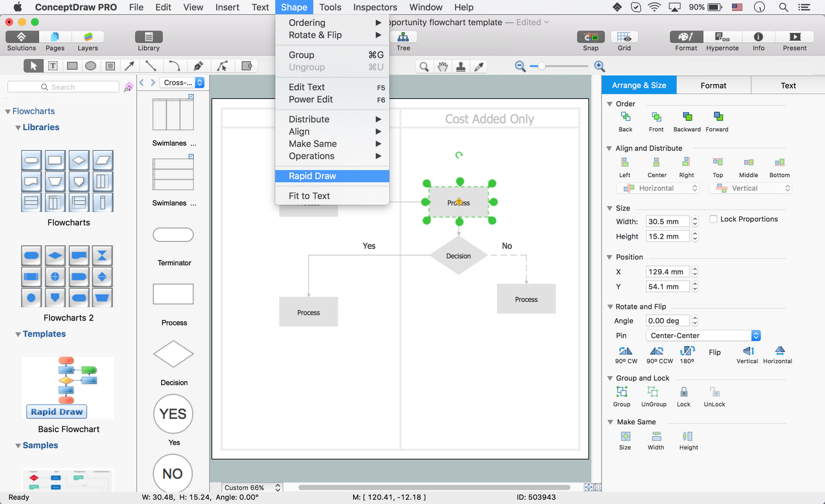Bring selection to Front
Image resolution: width=825 pixels, height=504 pixels.
tap(656, 121)
